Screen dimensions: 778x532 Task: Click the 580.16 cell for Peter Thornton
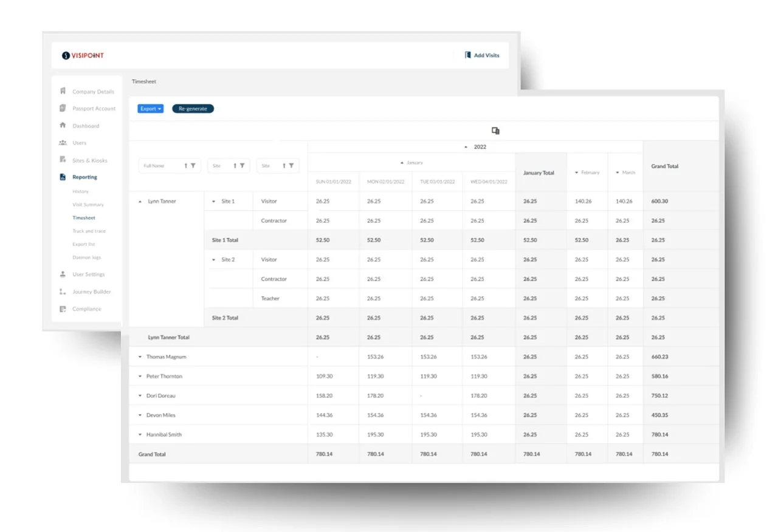tap(681, 376)
